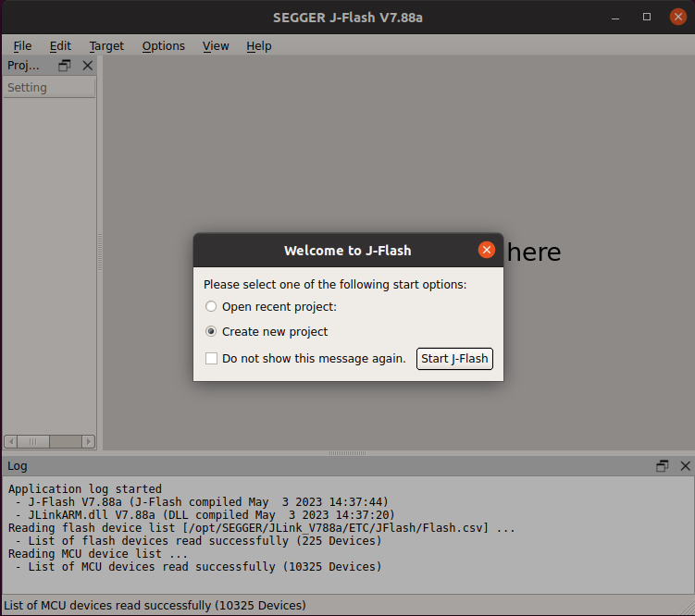This screenshot has height=616, width=695.
Task: Undock the Log panel
Action: [662, 466]
